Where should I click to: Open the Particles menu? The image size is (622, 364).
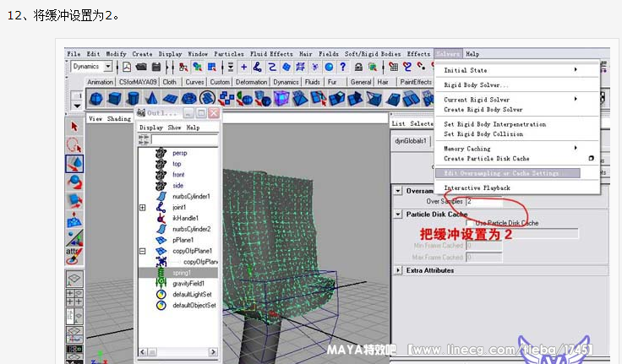pos(229,54)
